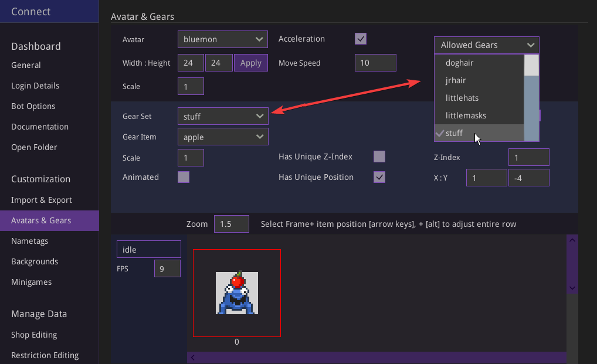
Task: Disable Has Unique Position checkbox
Action: (379, 177)
